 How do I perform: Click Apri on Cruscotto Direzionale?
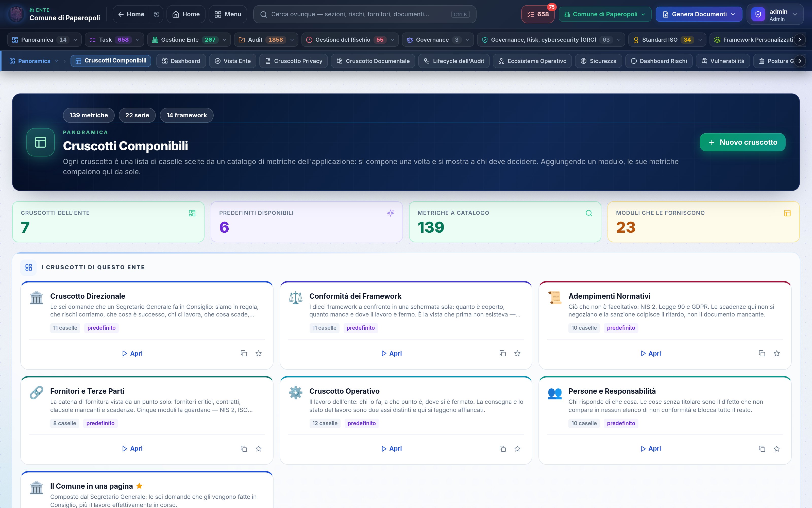click(x=132, y=353)
